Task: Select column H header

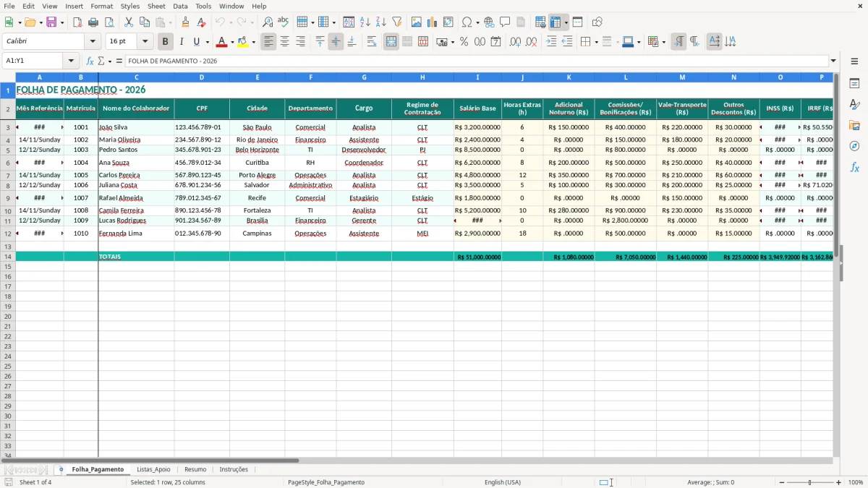Action: click(422, 77)
